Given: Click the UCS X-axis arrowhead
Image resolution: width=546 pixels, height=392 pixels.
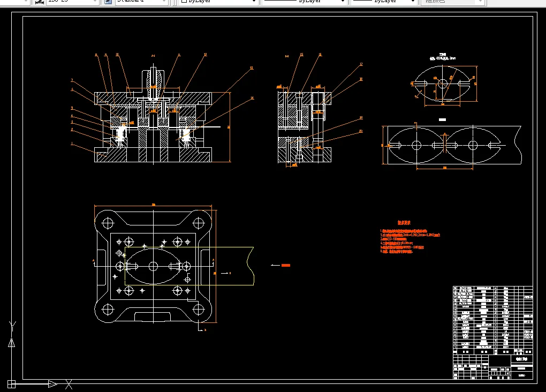Looking at the screenshot, I should coord(52,384).
